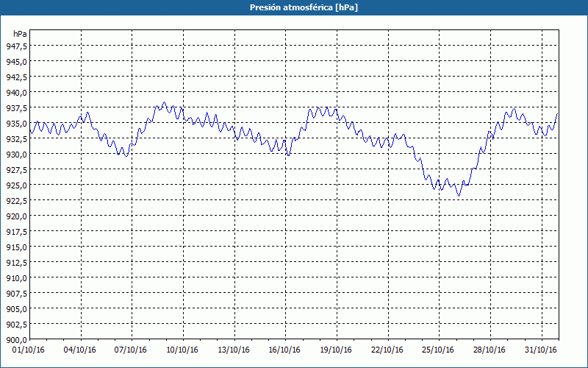588x368 pixels.
Task: Select the 900,0 value at the axis bottom
Action: (x=15, y=340)
